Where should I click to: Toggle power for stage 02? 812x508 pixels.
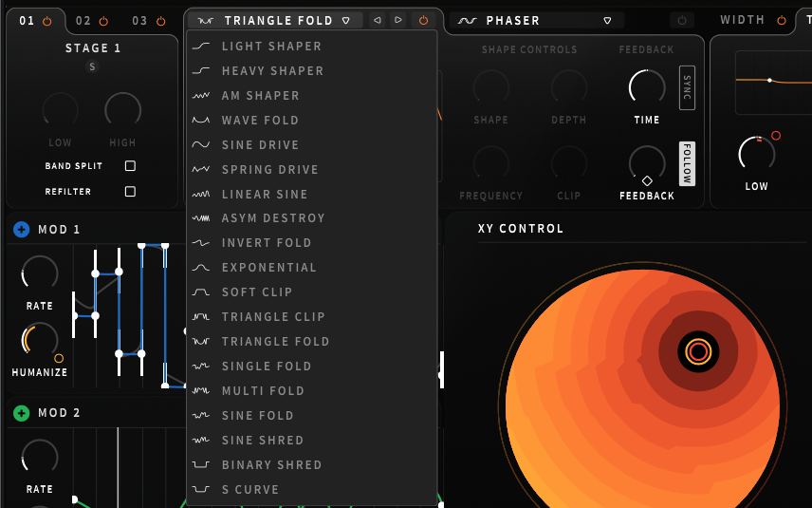coord(103,21)
